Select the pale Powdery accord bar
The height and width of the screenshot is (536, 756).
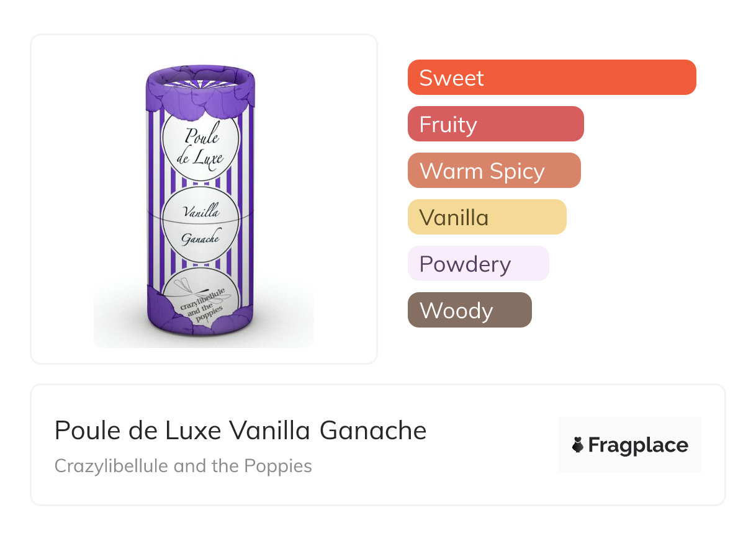tap(478, 264)
